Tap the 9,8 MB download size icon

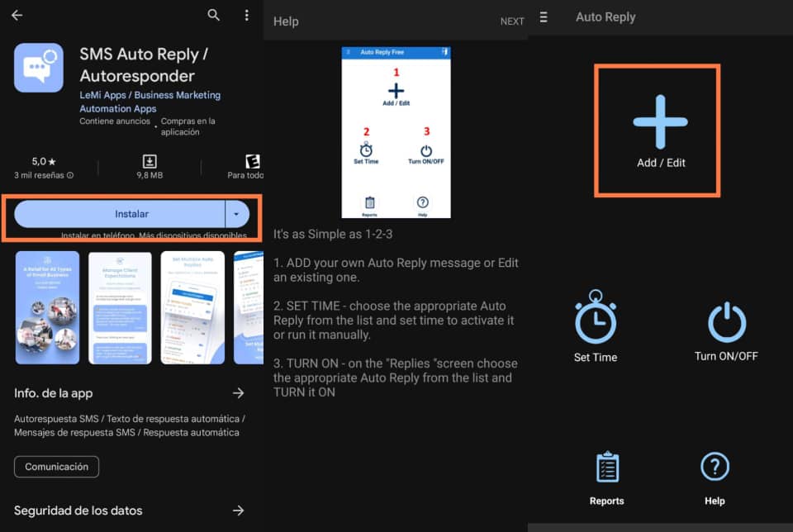(x=150, y=161)
